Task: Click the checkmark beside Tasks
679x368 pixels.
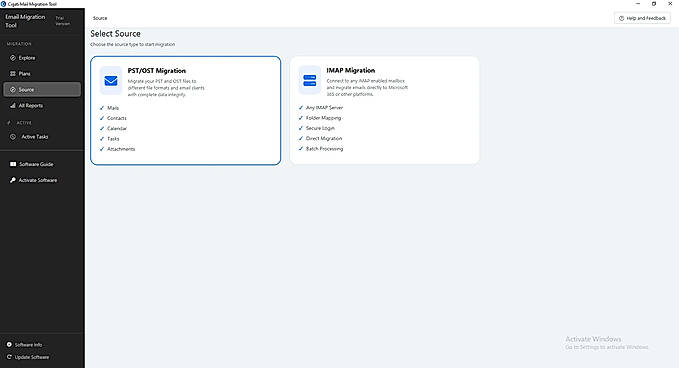Action: [x=102, y=139]
